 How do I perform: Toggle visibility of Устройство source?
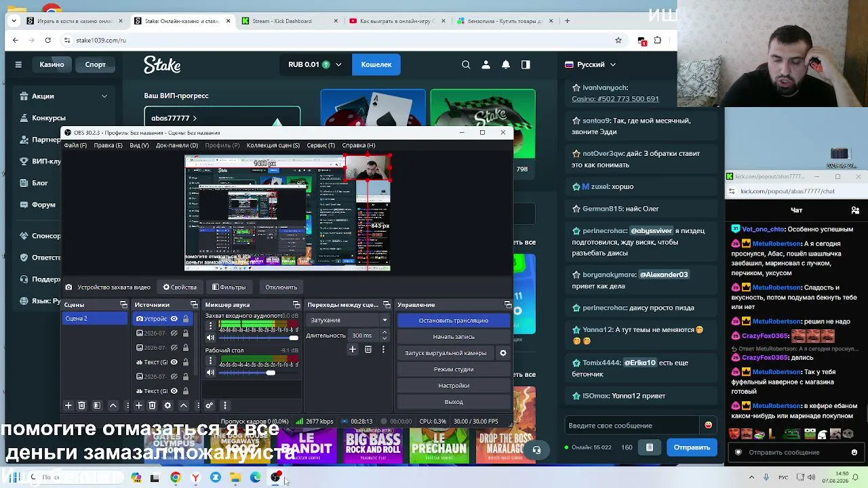pos(174,319)
